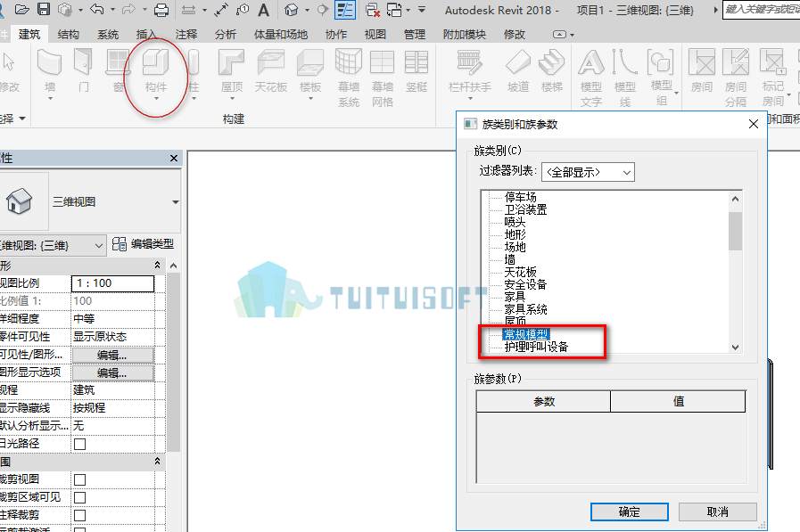The height and width of the screenshot is (532, 800).
Task: Click the Print icon in quick access toolbar
Action: (x=161, y=10)
